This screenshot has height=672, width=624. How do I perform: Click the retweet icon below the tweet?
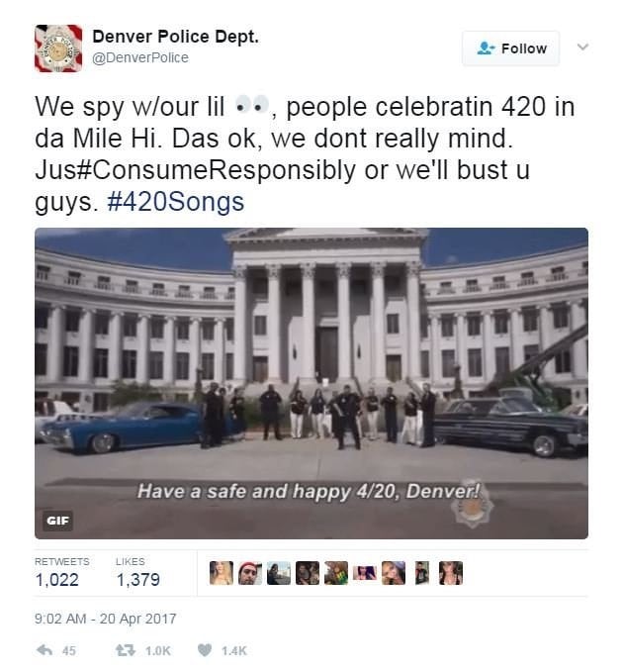click(126, 650)
